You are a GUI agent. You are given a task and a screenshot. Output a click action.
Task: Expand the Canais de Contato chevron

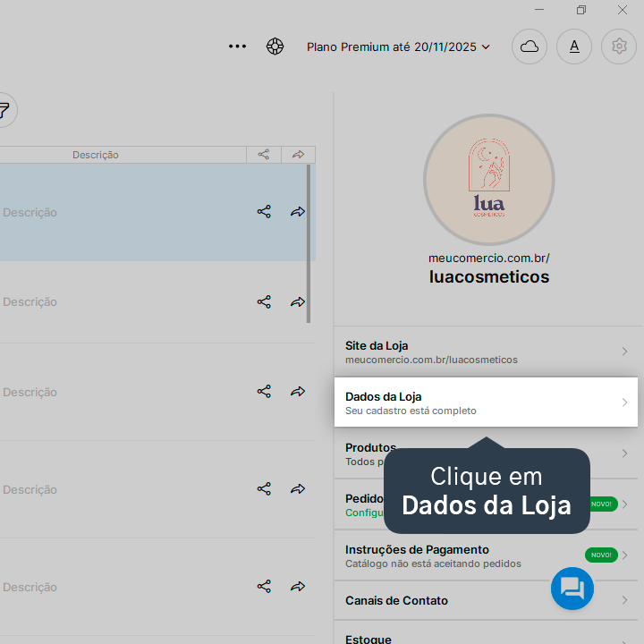[x=624, y=600]
